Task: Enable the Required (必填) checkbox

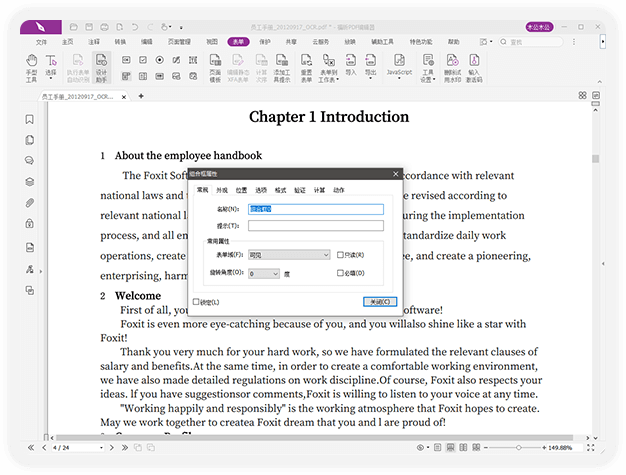Action: coord(340,273)
